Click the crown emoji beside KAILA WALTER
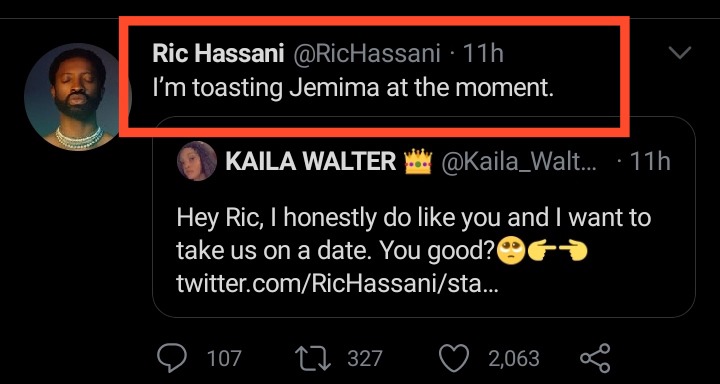 point(418,162)
